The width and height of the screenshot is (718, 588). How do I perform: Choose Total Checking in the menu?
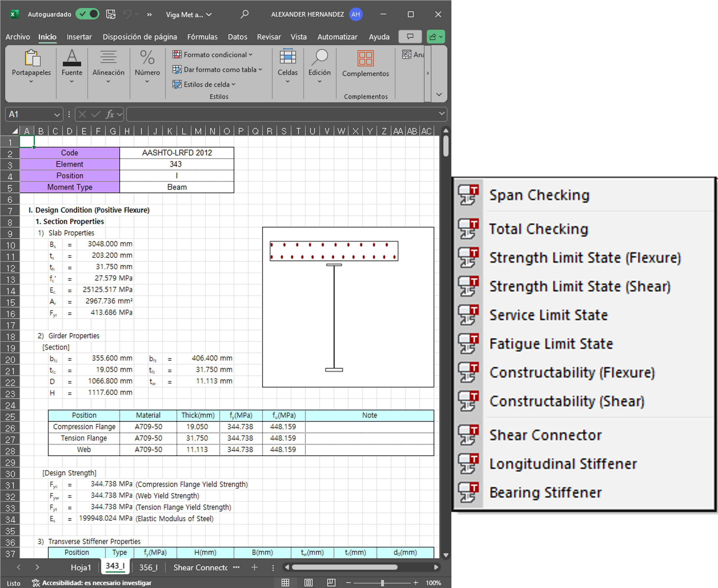pyautogui.click(x=584, y=229)
